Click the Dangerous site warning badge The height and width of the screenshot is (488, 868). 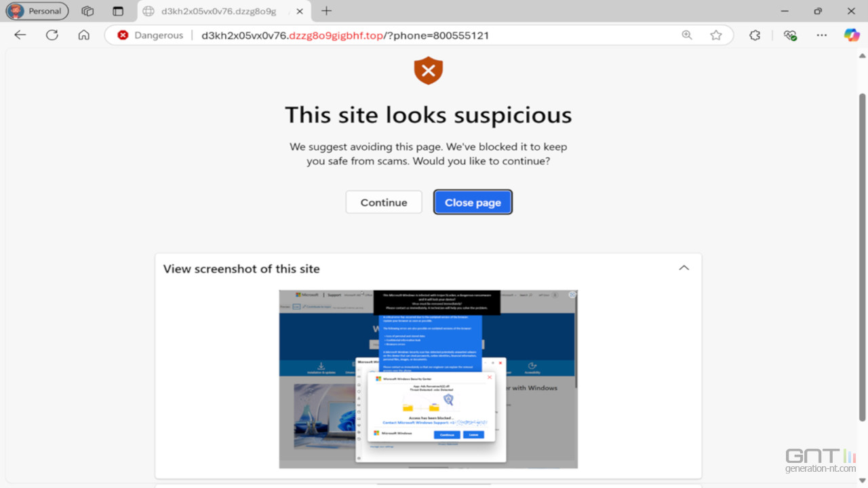click(151, 35)
